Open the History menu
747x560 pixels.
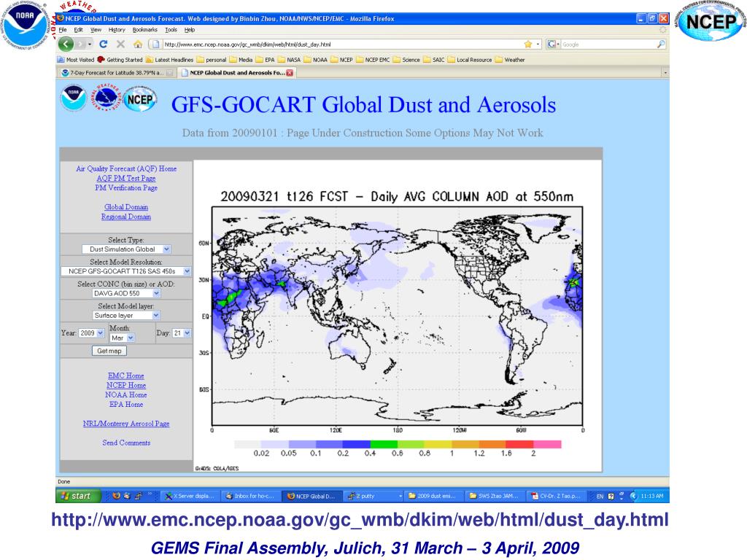(117, 29)
